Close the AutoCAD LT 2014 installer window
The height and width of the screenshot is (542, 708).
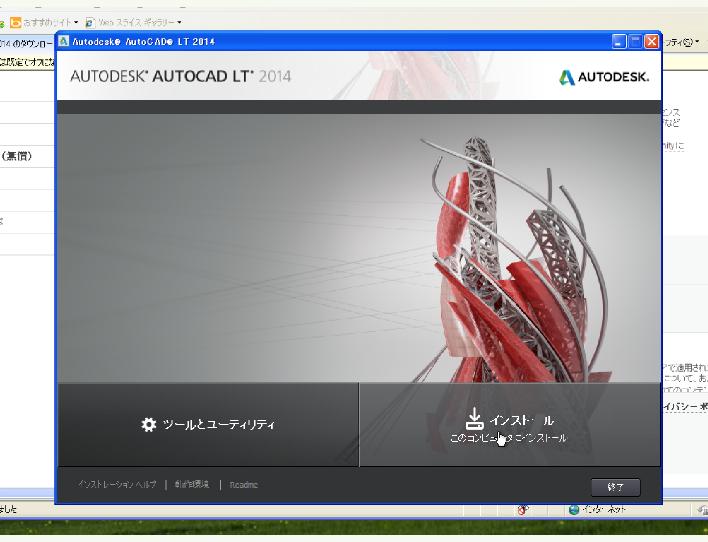coord(652,42)
